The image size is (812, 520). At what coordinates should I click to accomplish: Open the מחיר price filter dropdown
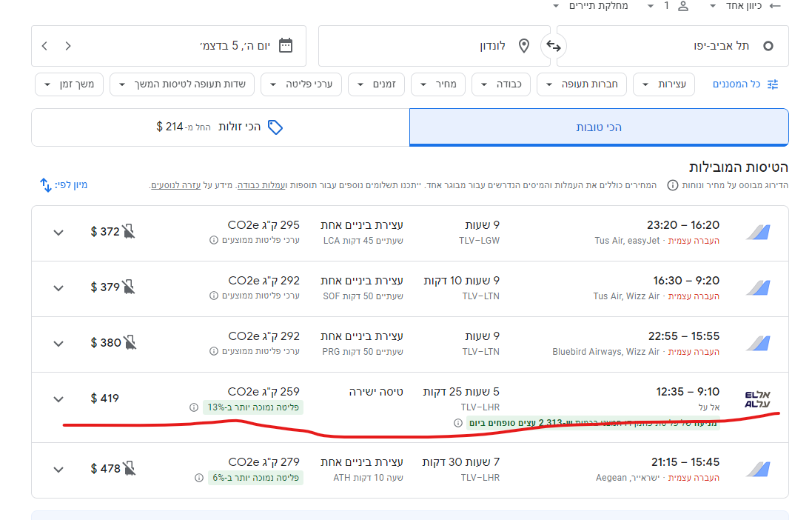[x=438, y=84]
